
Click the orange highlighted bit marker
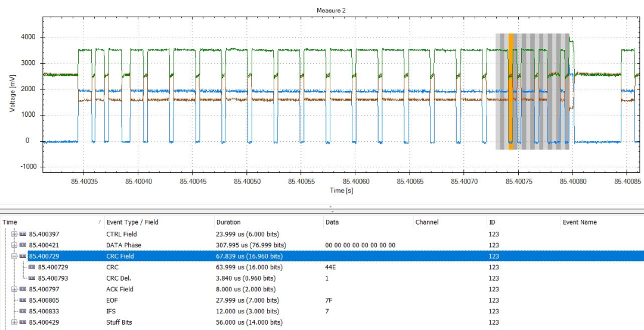pyautogui.click(x=511, y=91)
